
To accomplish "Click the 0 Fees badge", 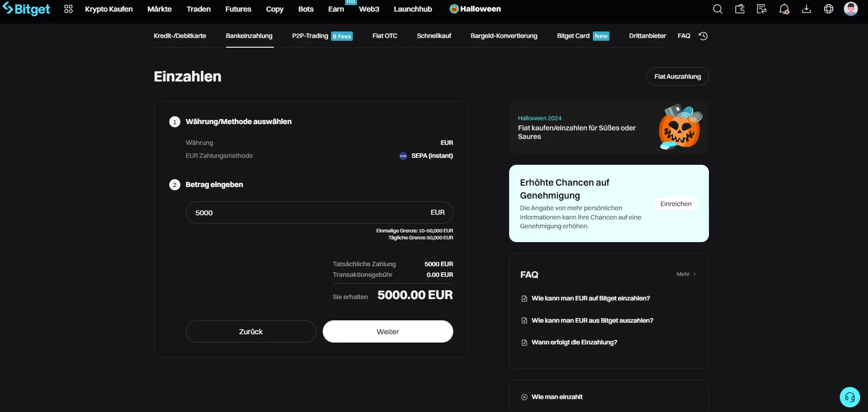I will tap(342, 36).
